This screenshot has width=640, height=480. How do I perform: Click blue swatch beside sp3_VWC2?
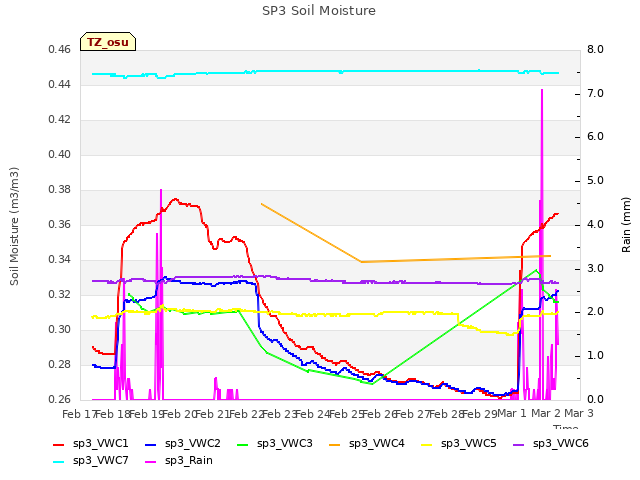(x=151, y=444)
